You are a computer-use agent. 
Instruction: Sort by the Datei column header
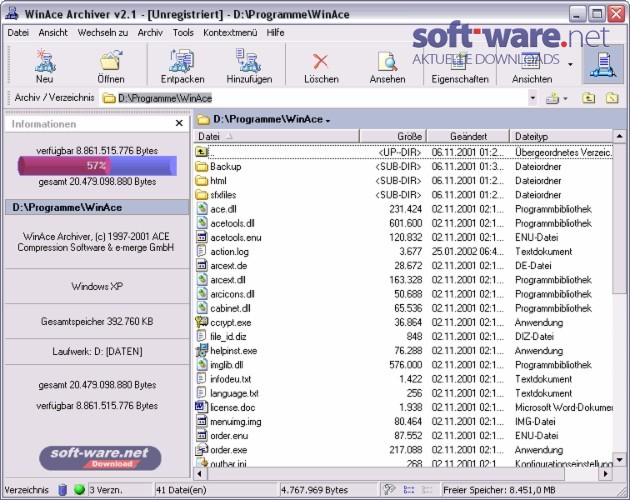coord(276,136)
